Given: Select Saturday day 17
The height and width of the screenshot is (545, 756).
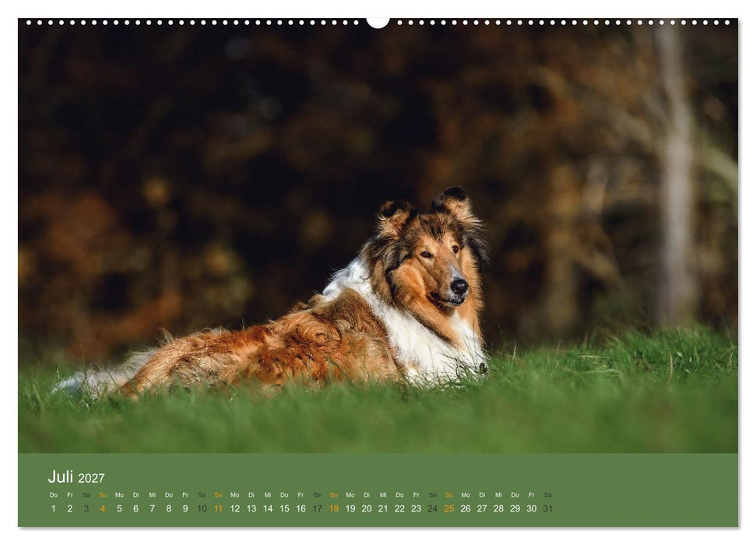Looking at the screenshot, I should [317, 508].
